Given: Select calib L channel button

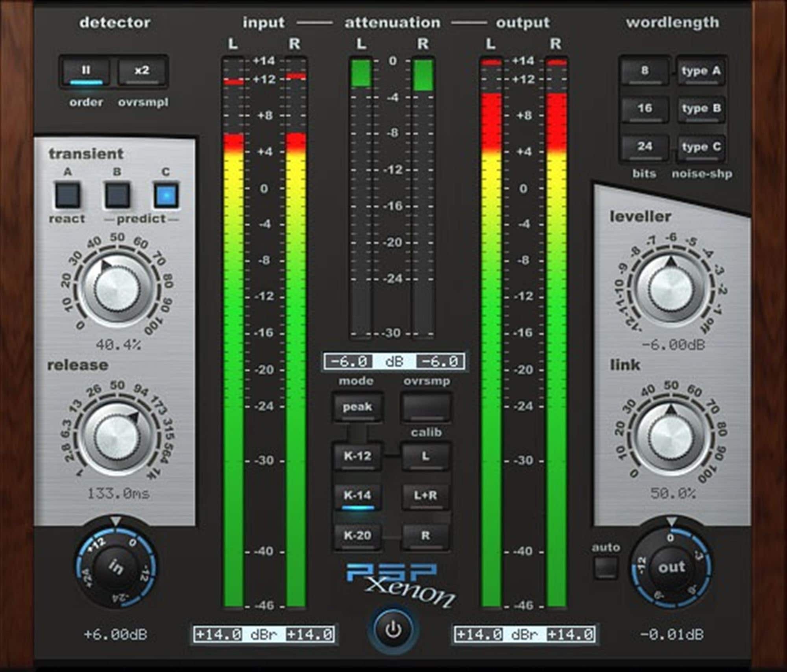Looking at the screenshot, I should (x=425, y=457).
